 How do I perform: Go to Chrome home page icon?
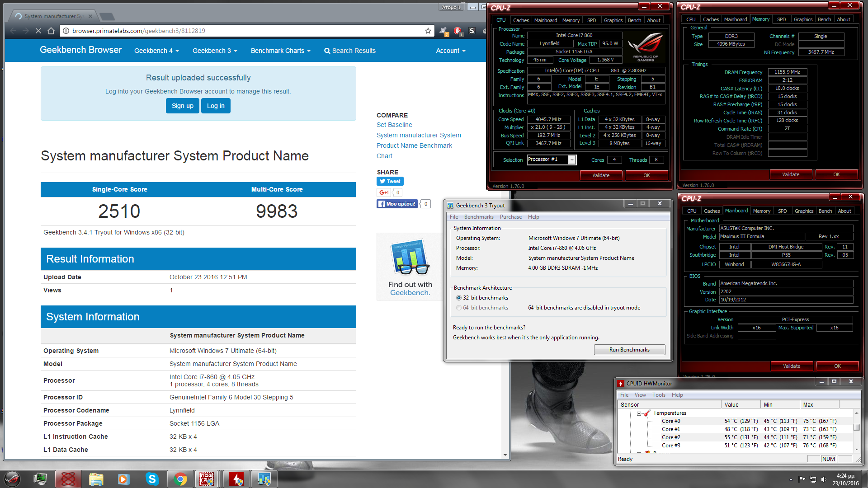point(51,31)
